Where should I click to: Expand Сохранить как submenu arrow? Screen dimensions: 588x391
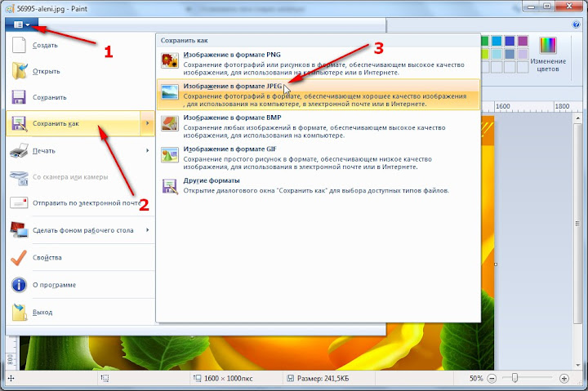coord(147,123)
